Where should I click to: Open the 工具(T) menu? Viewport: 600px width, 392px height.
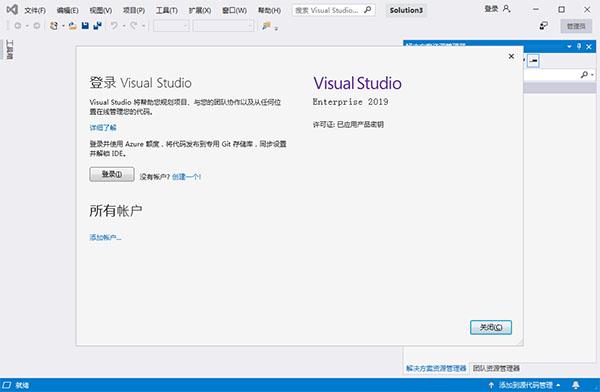point(166,10)
